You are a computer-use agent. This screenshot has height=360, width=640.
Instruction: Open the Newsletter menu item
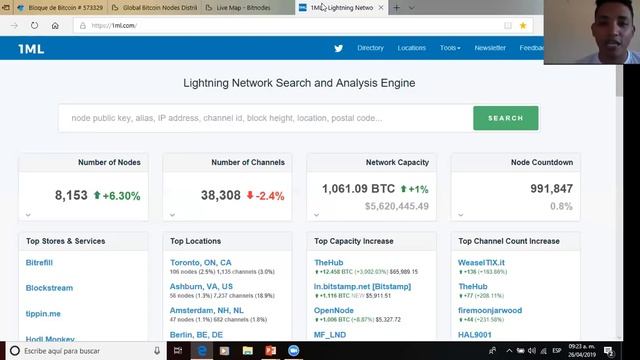[x=490, y=48]
